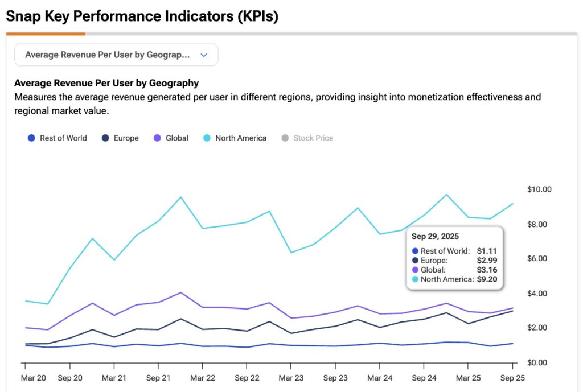Click the Average Revenue Per User by Geography heading
This screenshot has height=392, width=583.
(x=106, y=83)
